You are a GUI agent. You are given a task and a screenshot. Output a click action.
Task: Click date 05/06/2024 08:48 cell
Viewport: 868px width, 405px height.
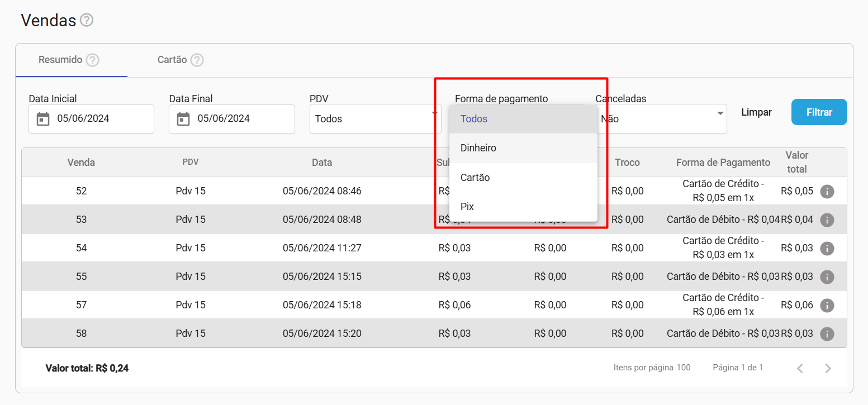click(322, 220)
